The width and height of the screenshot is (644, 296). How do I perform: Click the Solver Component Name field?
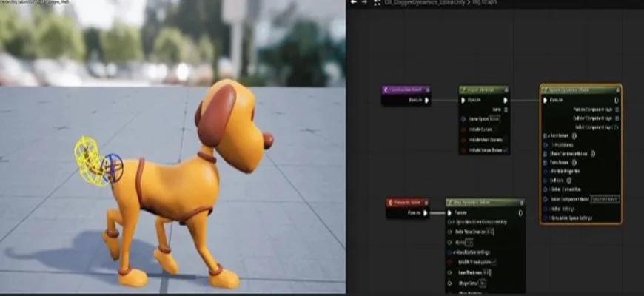click(x=605, y=199)
